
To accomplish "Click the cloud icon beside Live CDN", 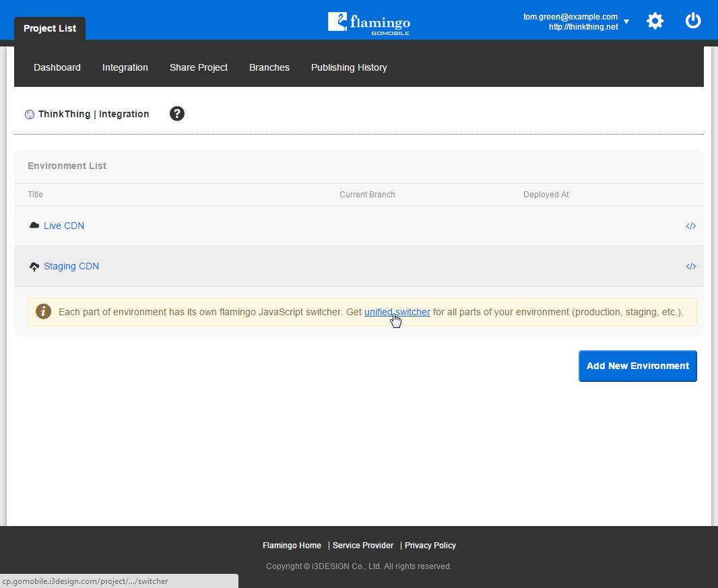I will tap(34, 226).
